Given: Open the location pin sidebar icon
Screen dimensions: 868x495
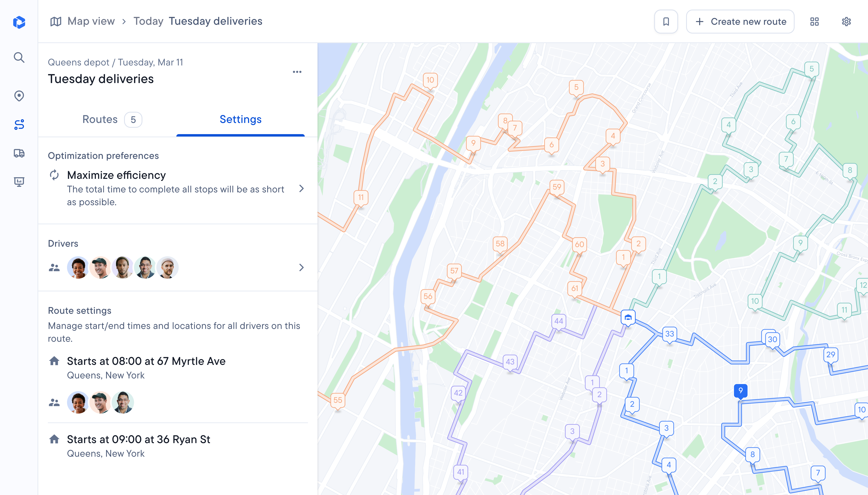Looking at the screenshot, I should tap(19, 96).
